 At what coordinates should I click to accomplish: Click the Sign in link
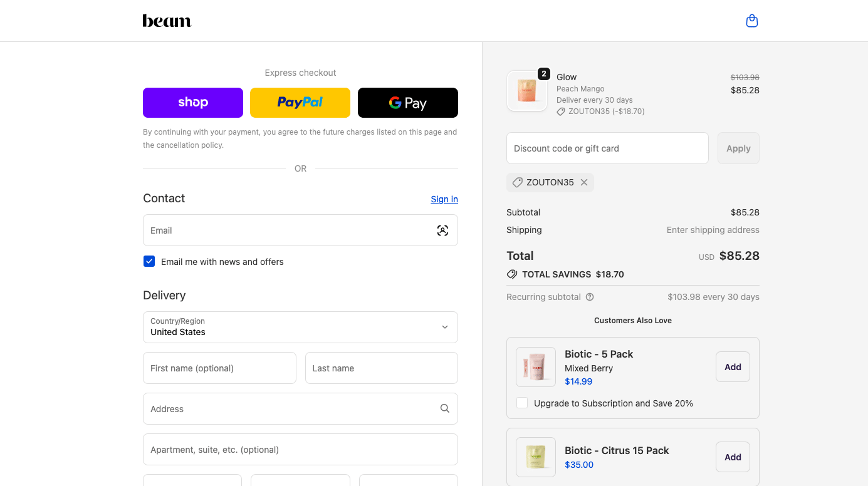pos(444,199)
